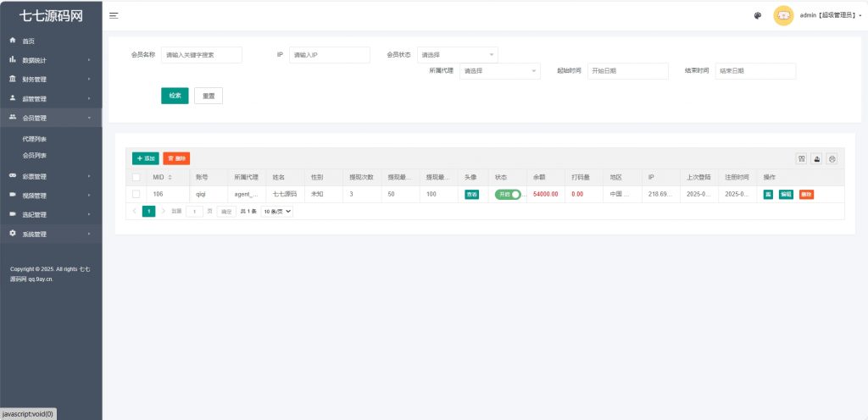Check the checkbox for row MID 106
Image resolution: width=868 pixels, height=420 pixels.
tap(136, 194)
